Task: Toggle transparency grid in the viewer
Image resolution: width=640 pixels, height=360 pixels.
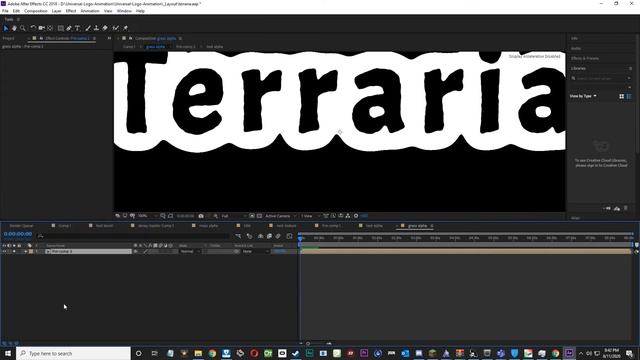Action: click(x=259, y=216)
